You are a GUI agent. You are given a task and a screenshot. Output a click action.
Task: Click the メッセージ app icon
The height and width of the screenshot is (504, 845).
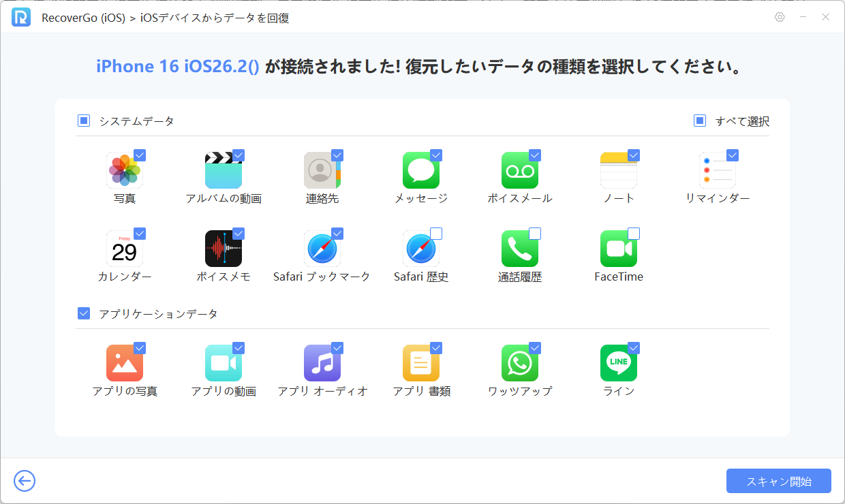[x=421, y=170]
